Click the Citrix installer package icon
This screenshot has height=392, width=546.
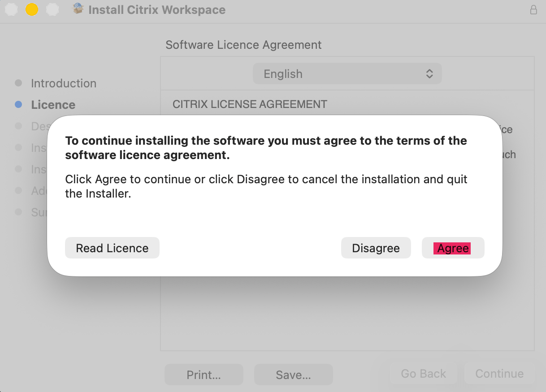tap(78, 9)
